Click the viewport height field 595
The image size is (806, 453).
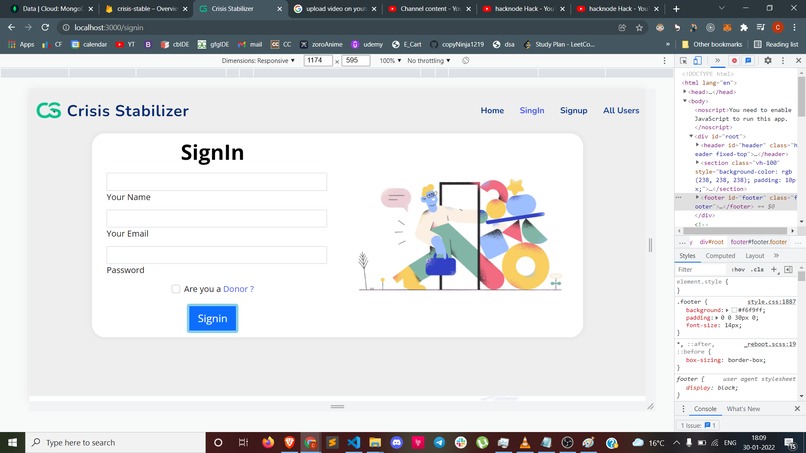(x=356, y=61)
